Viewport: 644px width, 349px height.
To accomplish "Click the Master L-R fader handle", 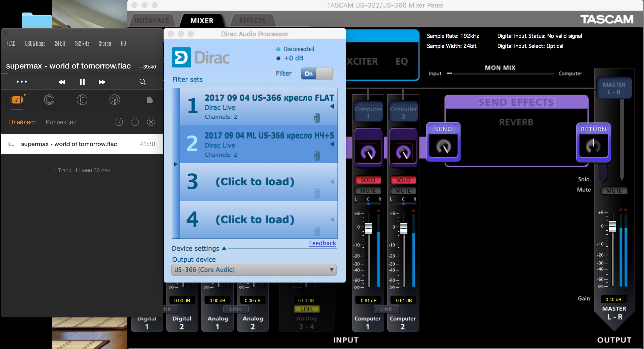I will [x=612, y=226].
